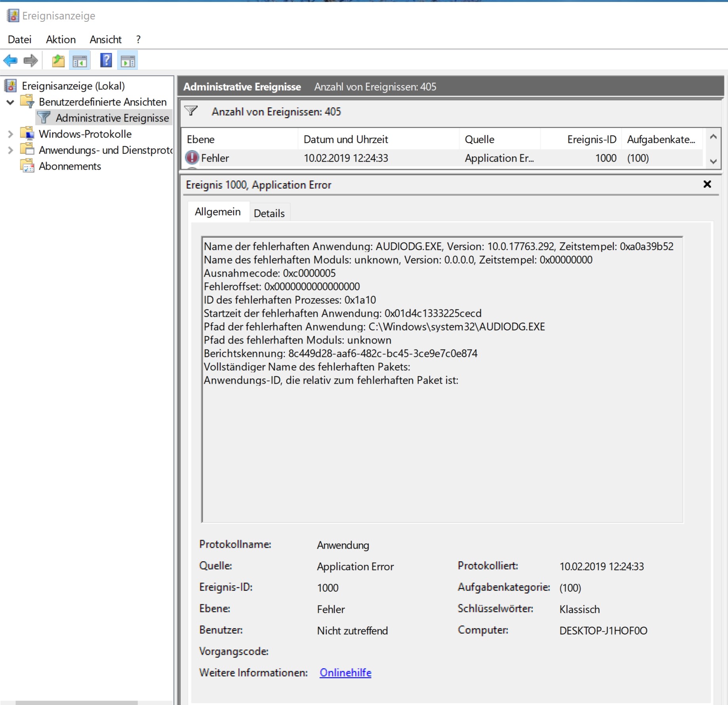Image resolution: width=728 pixels, height=705 pixels.
Task: Click the Windows-Protokolle folder icon
Action: 27,134
